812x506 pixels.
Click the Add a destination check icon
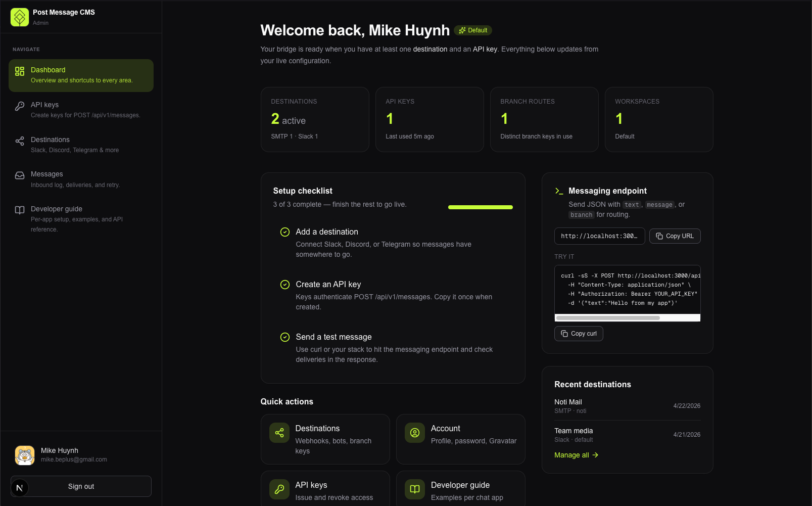pyautogui.click(x=285, y=232)
